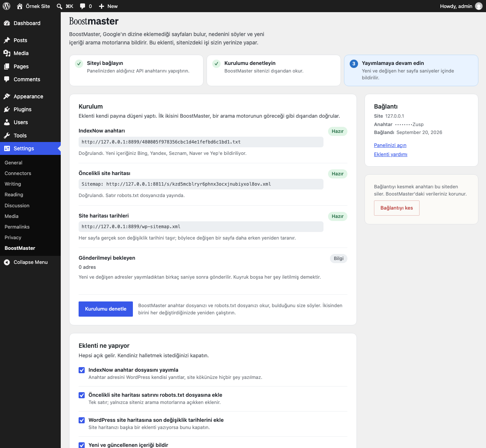Click the Media library icon in sidebar
The image size is (486, 448).
click(x=7, y=53)
